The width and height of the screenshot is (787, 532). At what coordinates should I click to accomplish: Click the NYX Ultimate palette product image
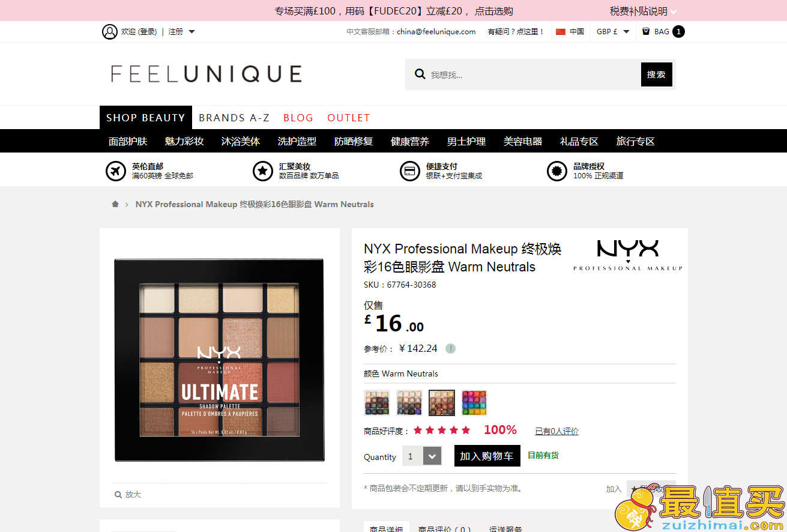tap(219, 360)
